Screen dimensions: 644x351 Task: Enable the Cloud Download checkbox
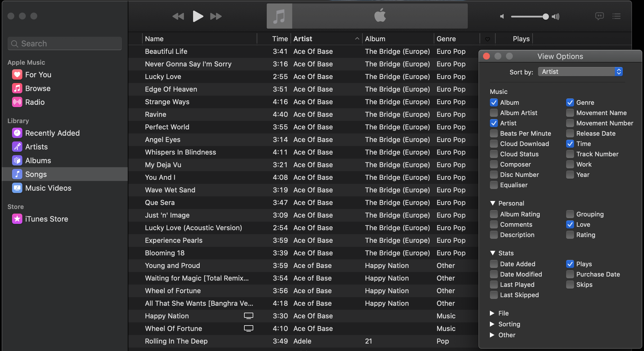click(494, 144)
